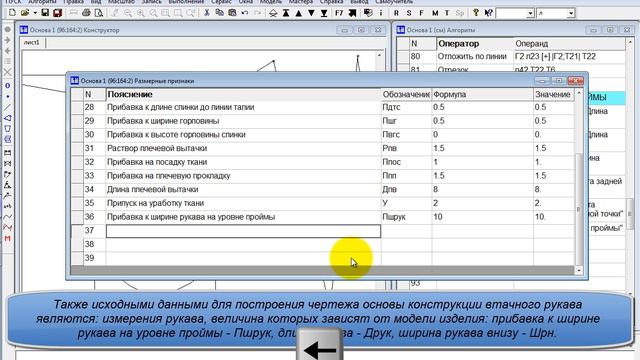Image resolution: width=640 pixels, height=360 pixels.
Task: Undo the last action with the curved arrow
Action: (x=245, y=13)
